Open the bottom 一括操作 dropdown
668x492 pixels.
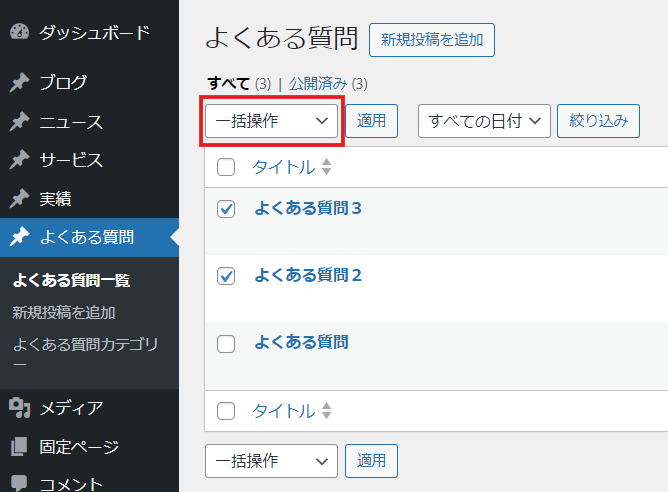click(x=271, y=461)
